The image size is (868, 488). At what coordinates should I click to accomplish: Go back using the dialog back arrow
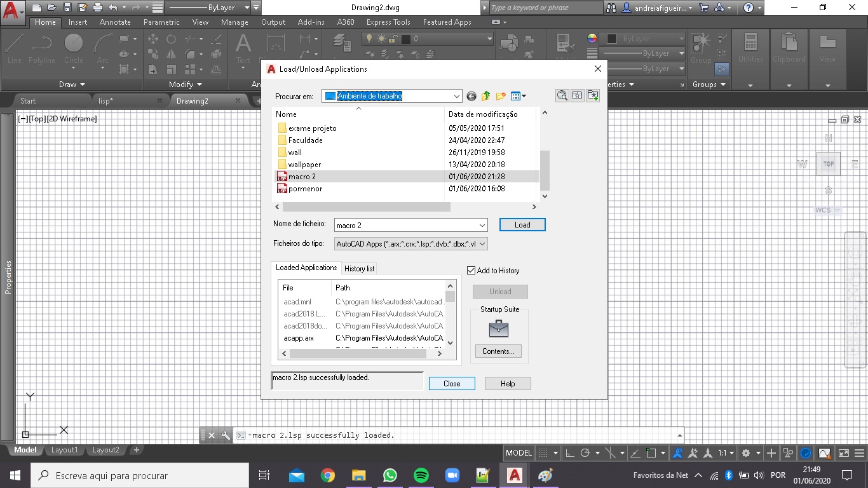tap(471, 96)
